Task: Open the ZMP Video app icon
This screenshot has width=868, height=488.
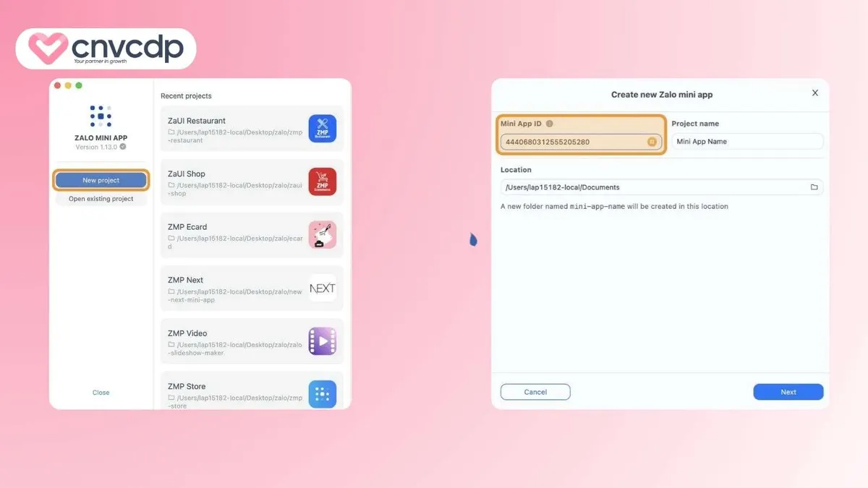Action: (x=323, y=341)
